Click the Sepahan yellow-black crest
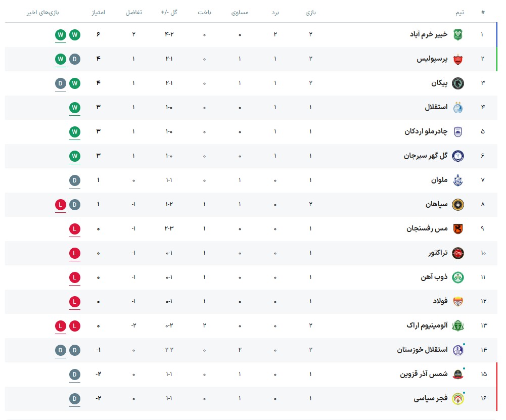Screen dimensions: 506x420 458,205
